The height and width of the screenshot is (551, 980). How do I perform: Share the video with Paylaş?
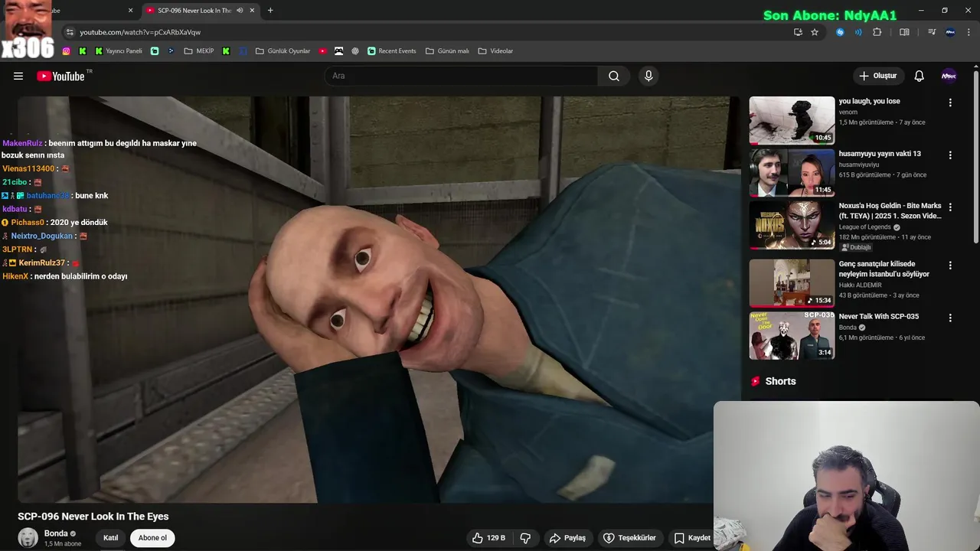point(567,538)
